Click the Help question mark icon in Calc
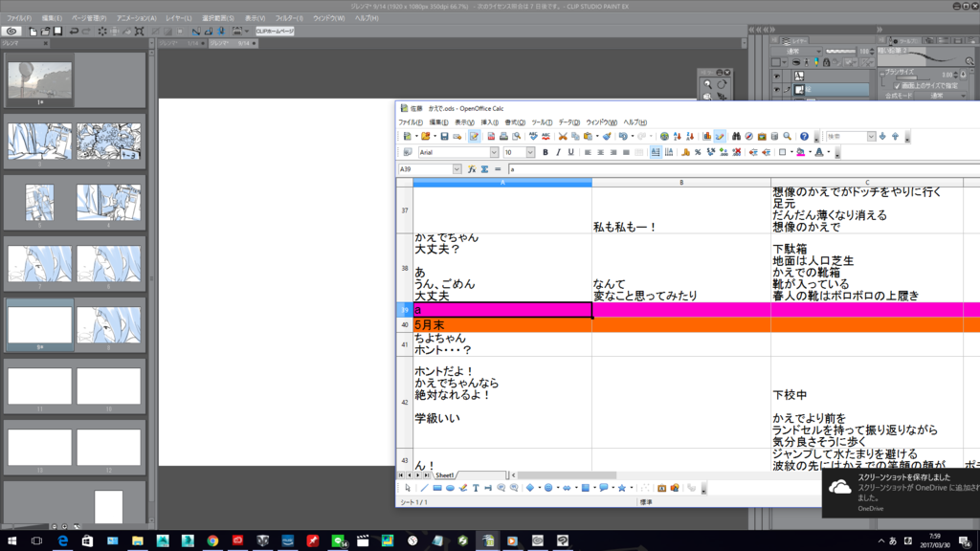Screen dimensions: 980x551 (804, 136)
